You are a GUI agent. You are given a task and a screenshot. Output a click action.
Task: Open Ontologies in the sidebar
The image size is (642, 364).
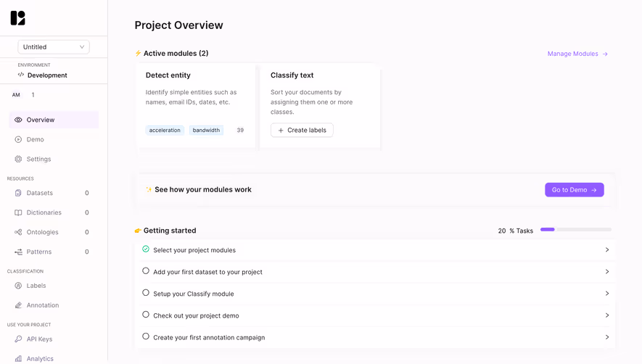click(54, 232)
